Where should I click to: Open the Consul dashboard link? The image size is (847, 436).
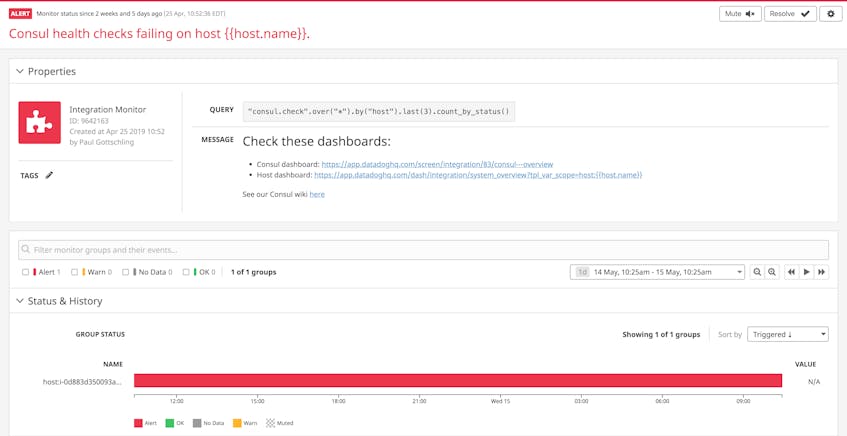[x=437, y=164]
